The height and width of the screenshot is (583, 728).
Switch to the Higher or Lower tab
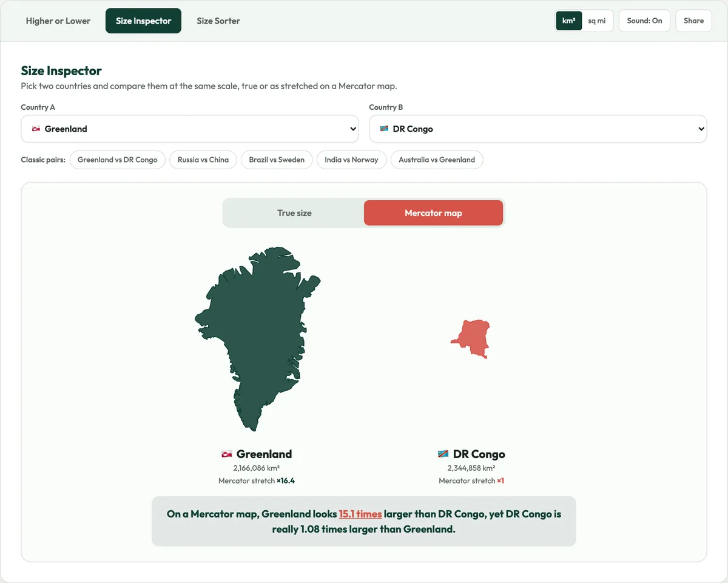click(58, 21)
